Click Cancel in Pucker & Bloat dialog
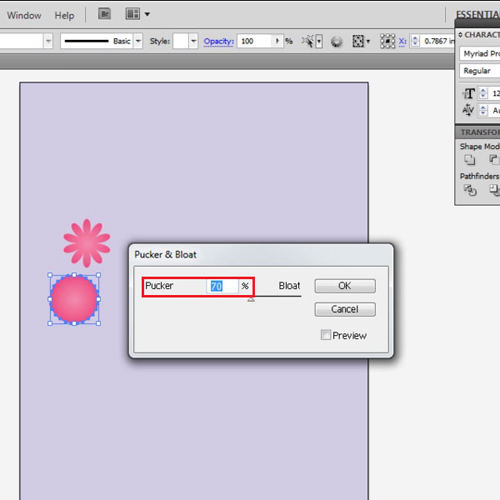Viewport: 500px width, 500px height. point(345,309)
